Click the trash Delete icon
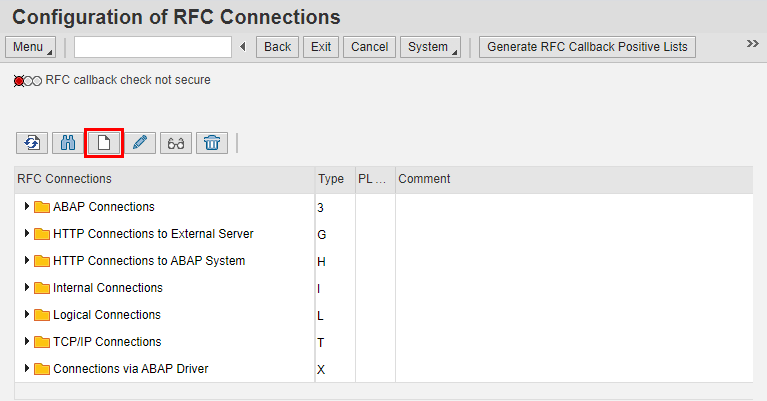767x401 pixels. (x=212, y=143)
